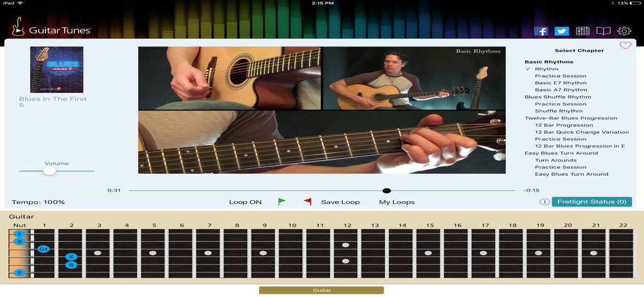Tap the Guitar Tunes logo
The height and width of the screenshot is (297, 644).
[52, 27]
